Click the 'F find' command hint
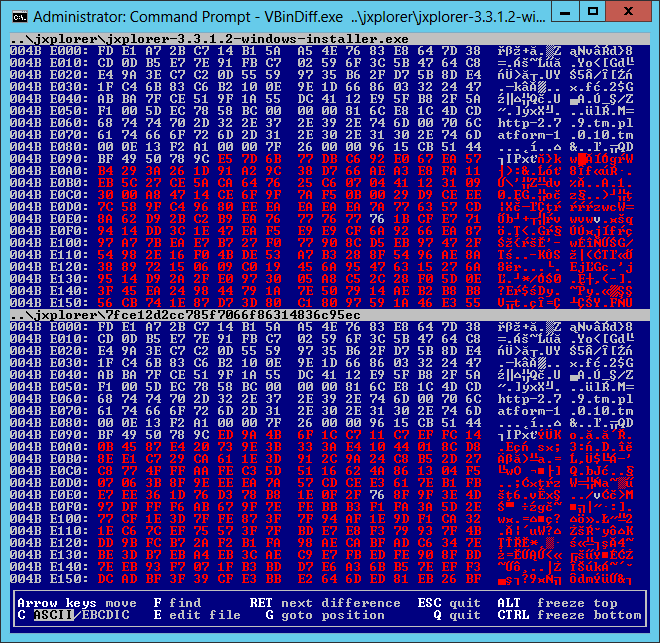The width and height of the screenshot is (660, 643). [177, 603]
